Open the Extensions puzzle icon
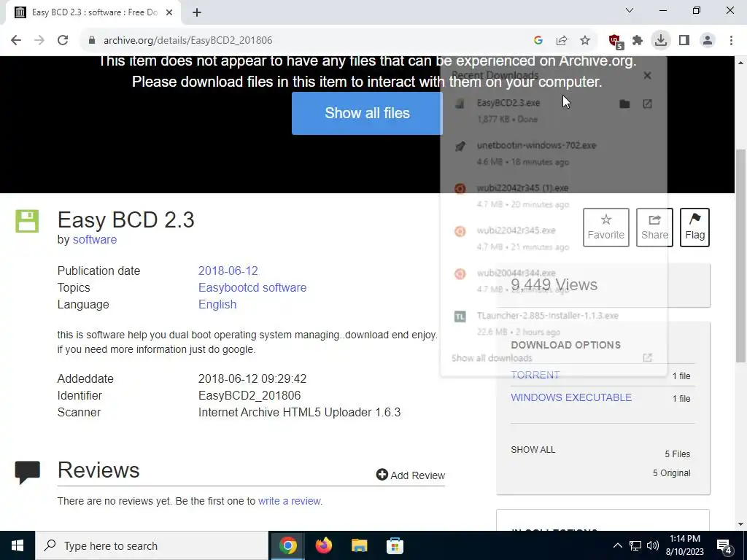This screenshot has width=747, height=560. [638, 41]
